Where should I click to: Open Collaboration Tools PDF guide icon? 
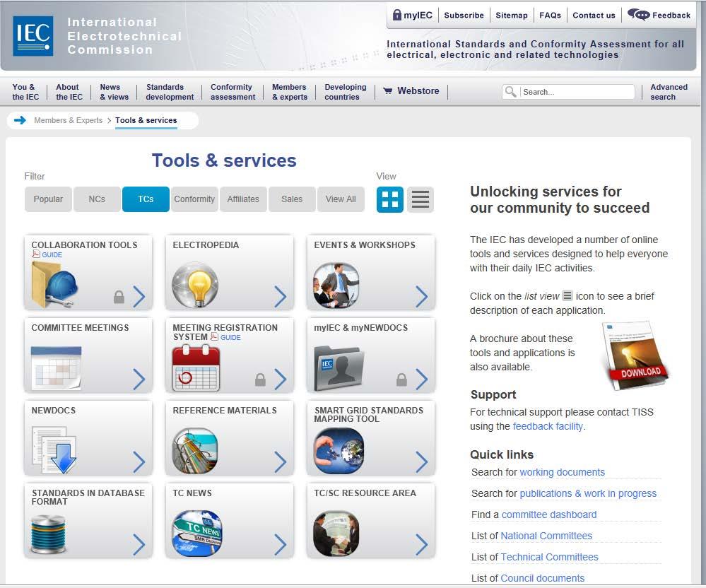36,254
